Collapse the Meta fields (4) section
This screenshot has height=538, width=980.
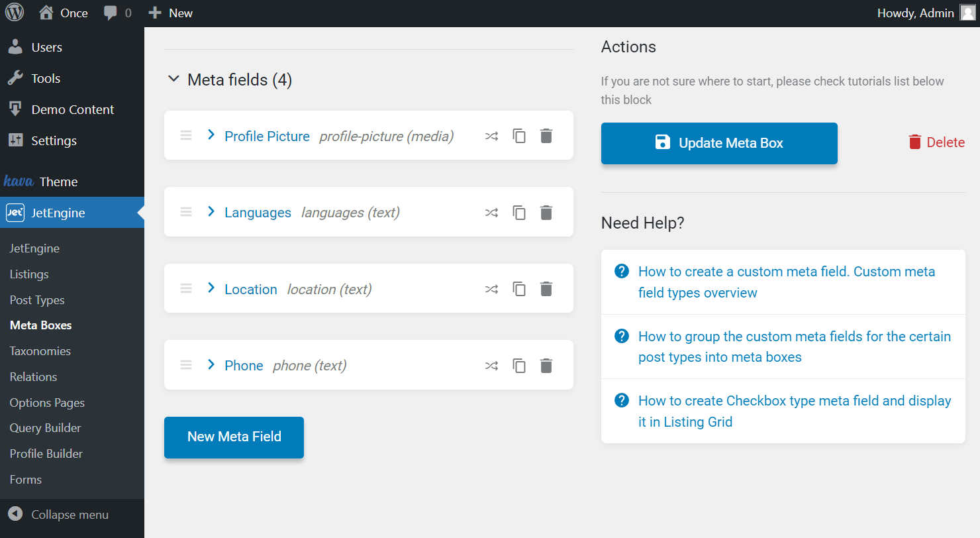tap(173, 79)
